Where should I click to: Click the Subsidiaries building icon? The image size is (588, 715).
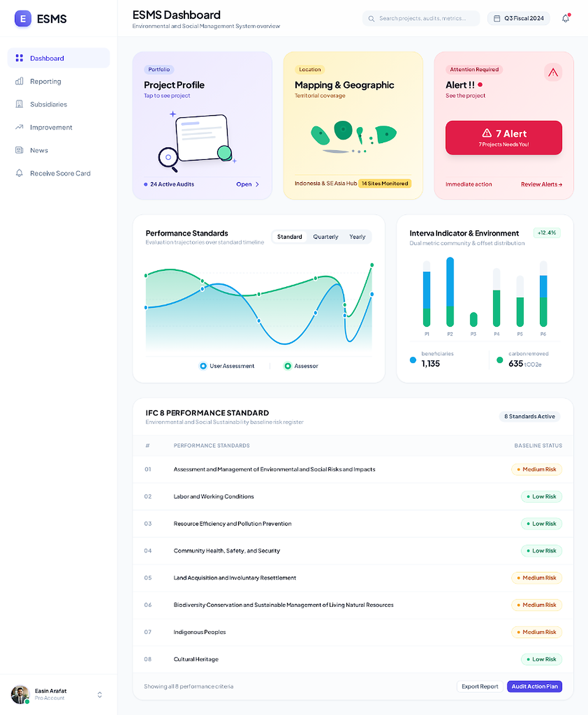19,104
